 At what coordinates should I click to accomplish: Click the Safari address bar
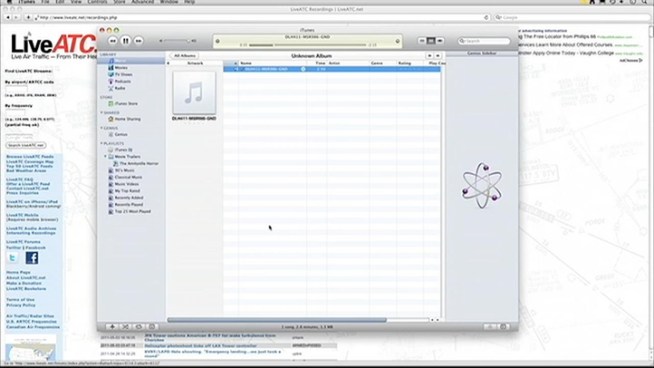[262, 18]
